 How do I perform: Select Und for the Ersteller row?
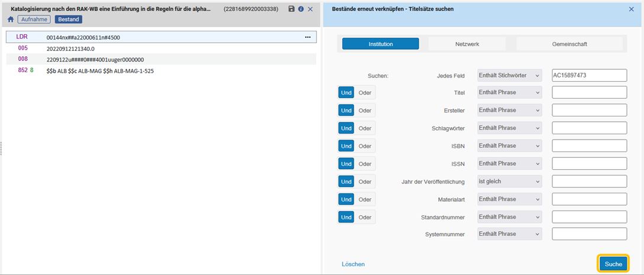346,111
